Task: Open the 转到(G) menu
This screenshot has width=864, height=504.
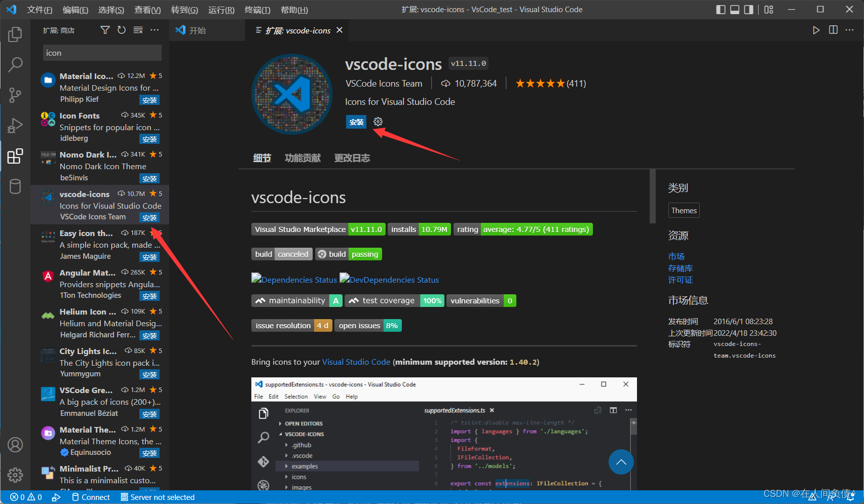Action: tap(184, 10)
